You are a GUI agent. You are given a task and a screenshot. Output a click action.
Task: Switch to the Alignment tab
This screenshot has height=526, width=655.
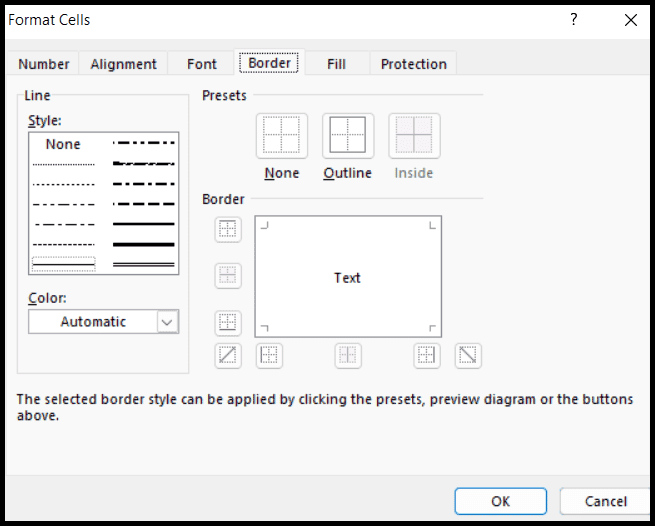pos(123,64)
